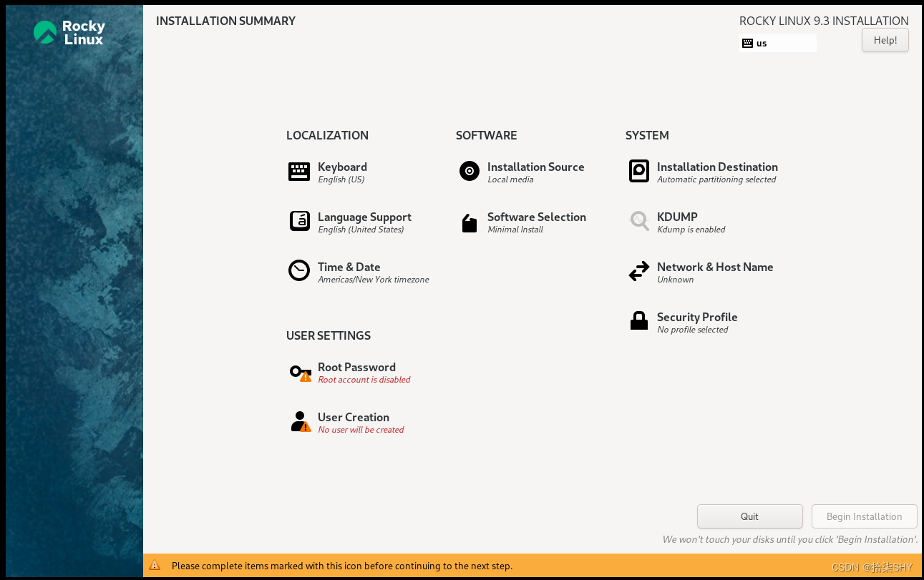Viewport: 924px width, 580px height.
Task: Click 'English (United States)' text
Action: (361, 230)
